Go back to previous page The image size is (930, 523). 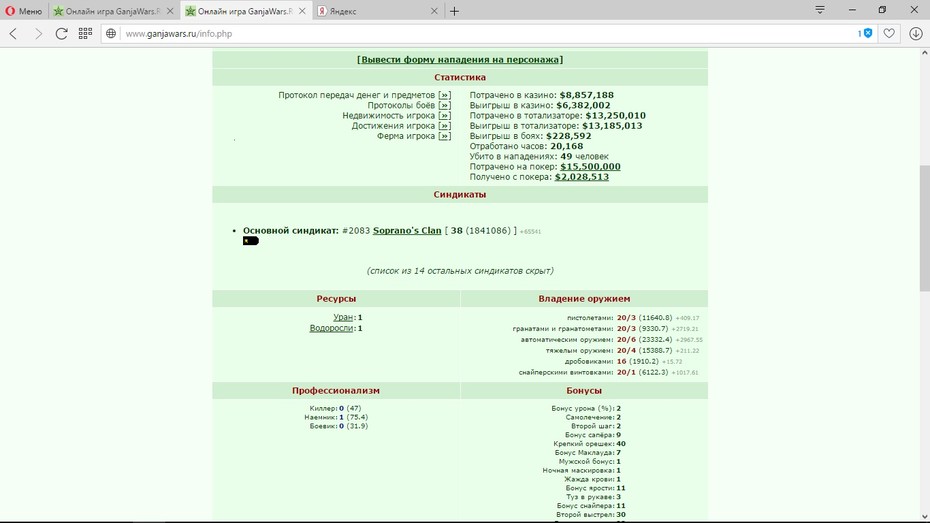14,34
